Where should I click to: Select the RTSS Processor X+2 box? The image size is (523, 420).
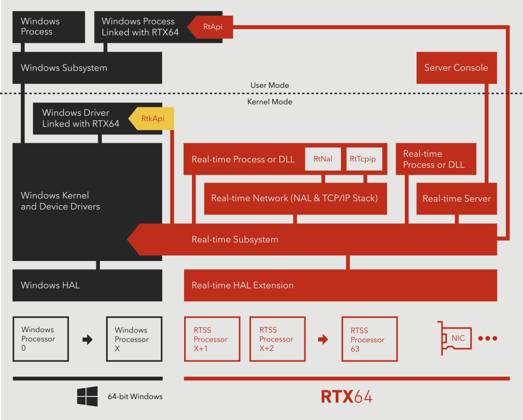278,339
